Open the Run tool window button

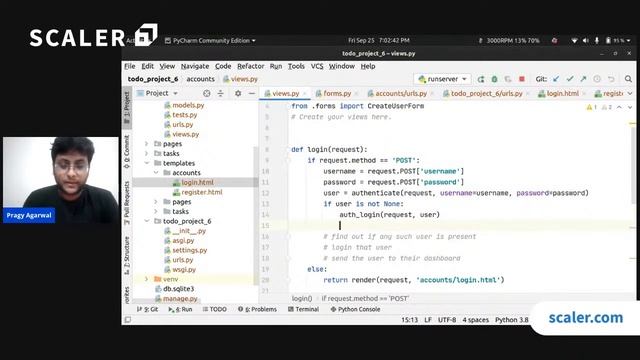180,309
